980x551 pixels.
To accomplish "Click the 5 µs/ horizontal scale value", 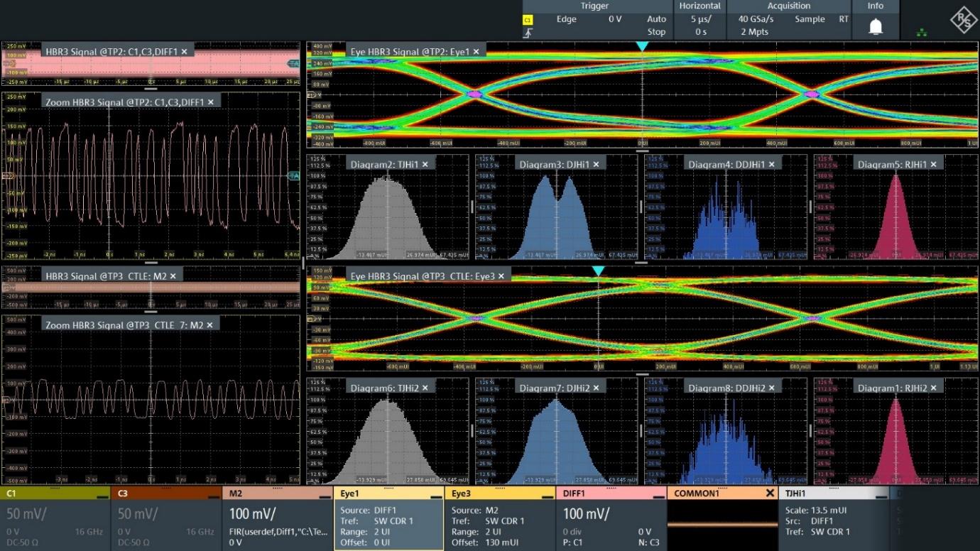I will (699, 19).
